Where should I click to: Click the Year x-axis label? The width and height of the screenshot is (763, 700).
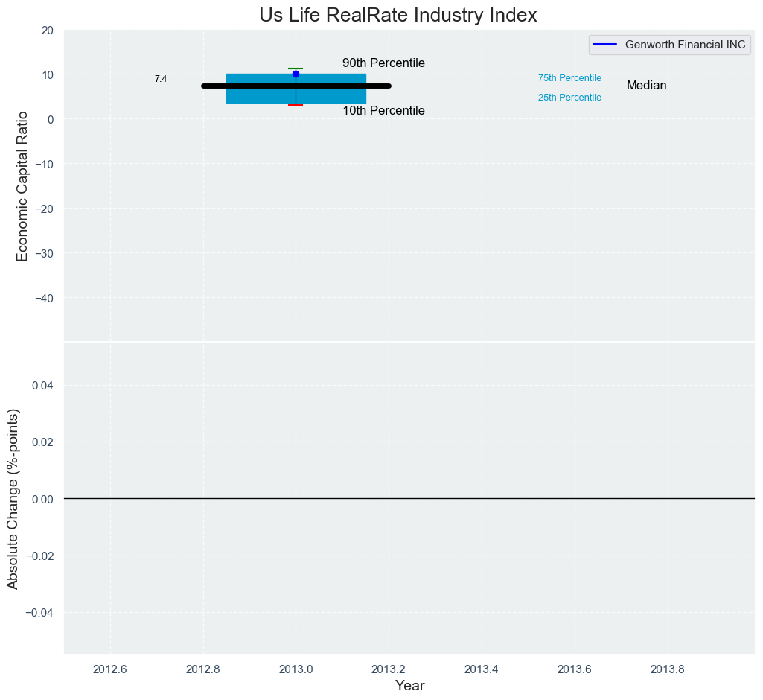pyautogui.click(x=409, y=686)
